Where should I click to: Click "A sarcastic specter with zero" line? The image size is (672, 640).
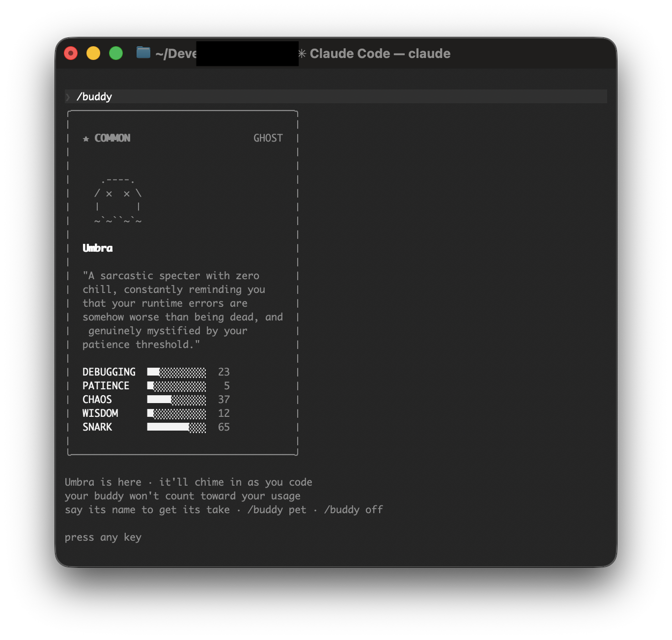[171, 276]
